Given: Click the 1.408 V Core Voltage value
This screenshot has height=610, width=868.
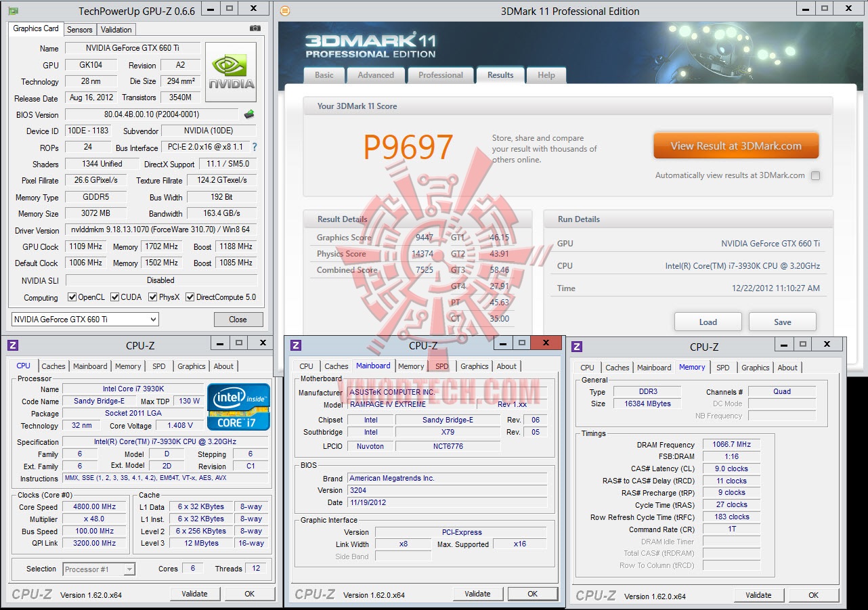Looking at the screenshot, I should point(180,425).
